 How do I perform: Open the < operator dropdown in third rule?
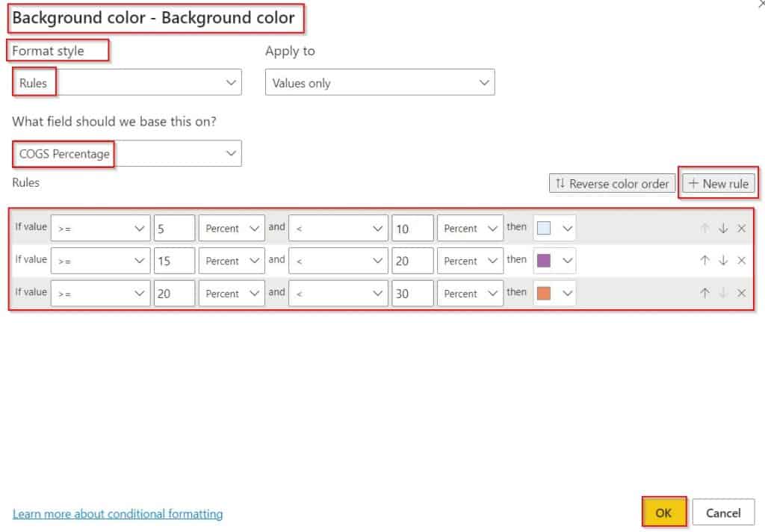point(338,294)
